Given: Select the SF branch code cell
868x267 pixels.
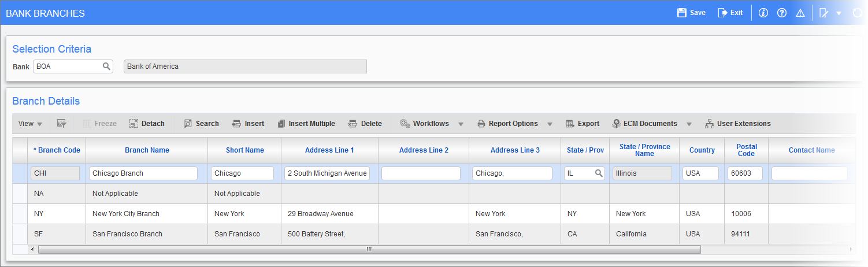Looking at the screenshot, I should click(x=57, y=234).
